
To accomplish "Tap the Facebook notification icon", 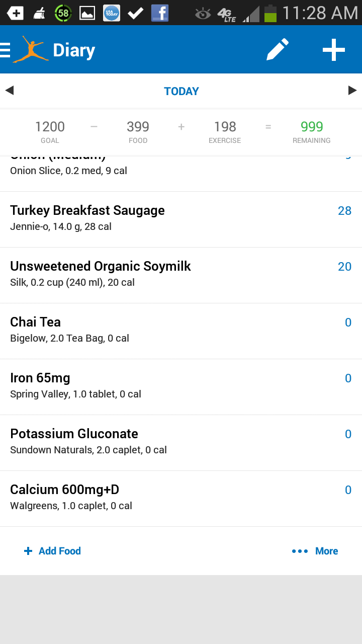I will click(160, 13).
